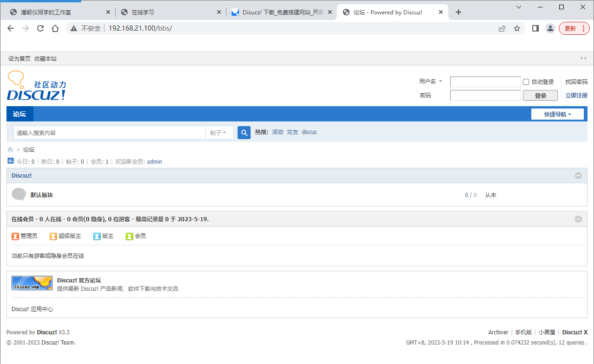Close the 潘颖仪同学的工作室 tab
Viewport: 594px width, 364px height.
click(108, 13)
